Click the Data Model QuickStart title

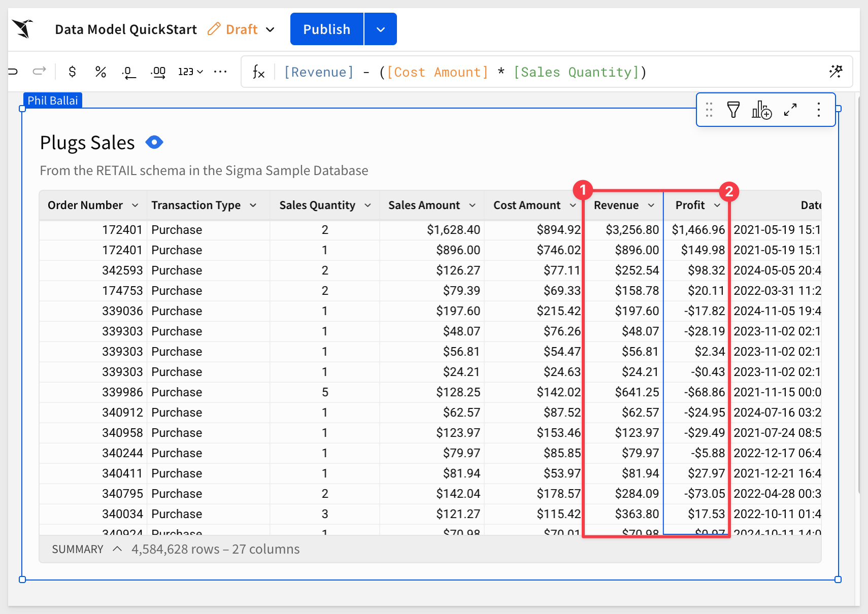tap(126, 29)
